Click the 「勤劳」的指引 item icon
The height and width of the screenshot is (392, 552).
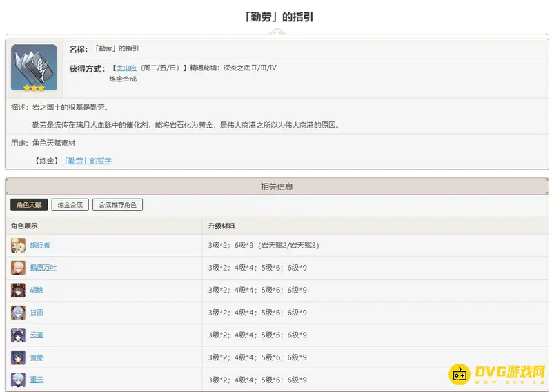coord(34,68)
